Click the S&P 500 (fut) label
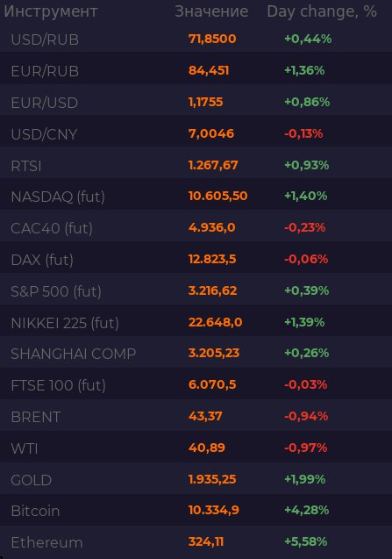392x559 pixels. 56,291
